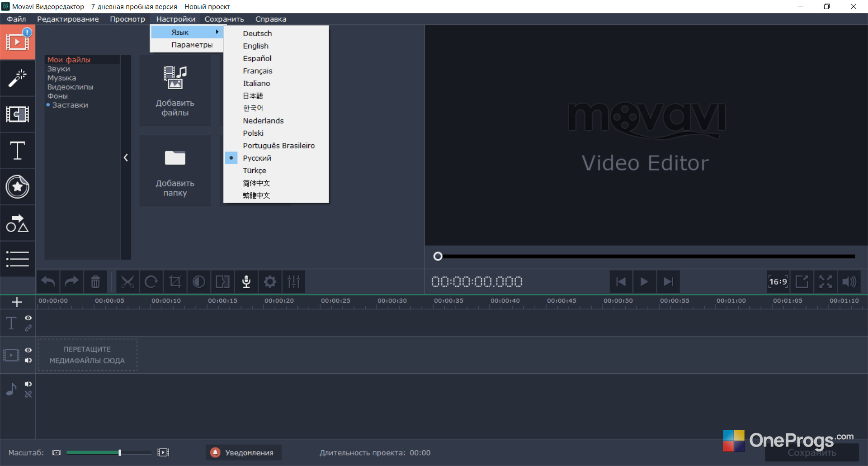Open the Transition wizard icon

222,282
